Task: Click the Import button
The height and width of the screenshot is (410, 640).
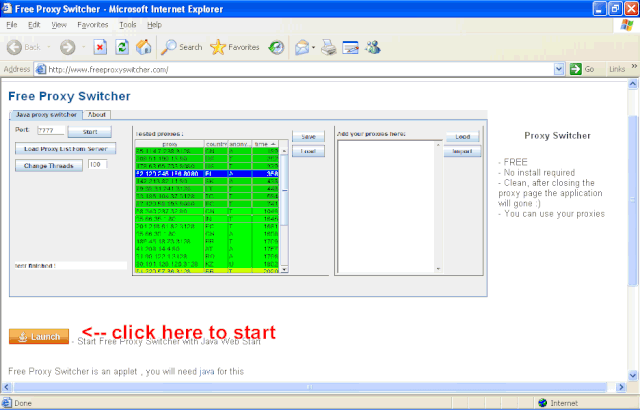Action: pyautogui.click(x=462, y=151)
